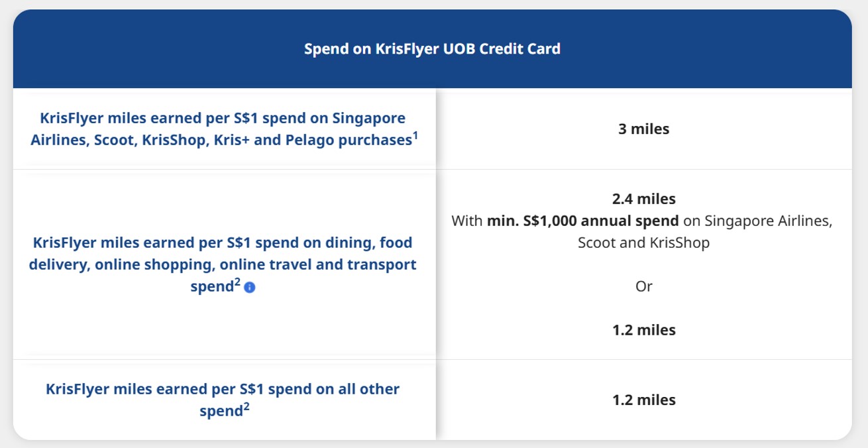Screen dimensions: 868x448
Task: Select the With min. spend on Singapore Airlines line
Action: pos(641,220)
